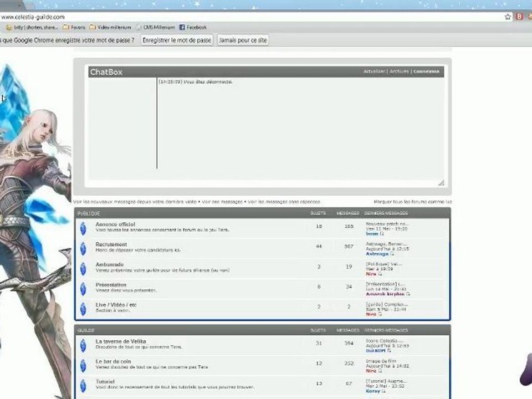
Task: Click the crystal icon beside Présentation
Action: [83, 289]
